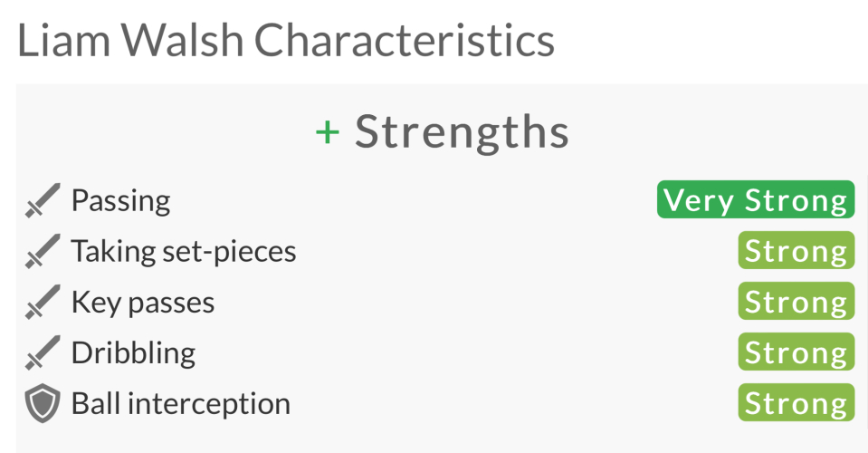Click the Strong badge for Dribbling
The image size is (868, 453).
tap(796, 352)
